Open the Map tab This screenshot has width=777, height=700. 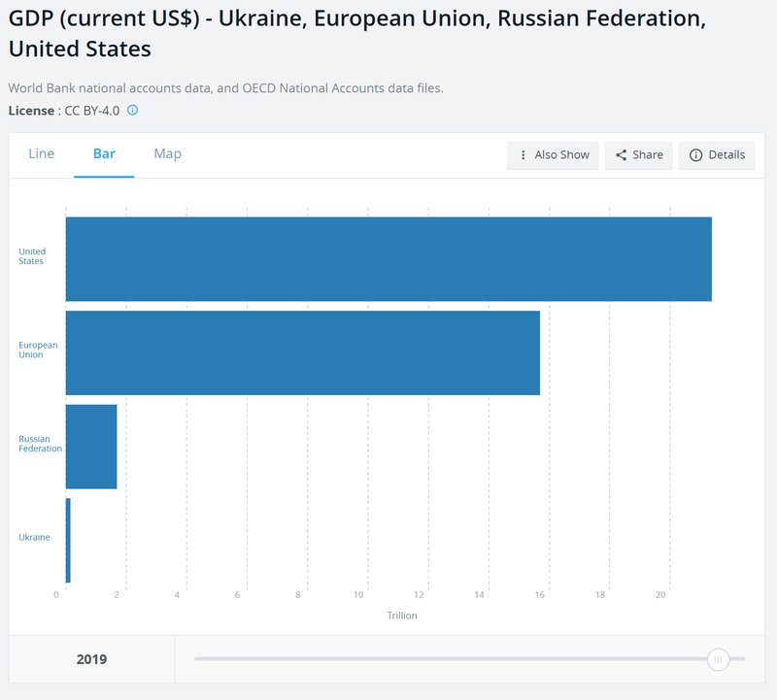point(167,154)
